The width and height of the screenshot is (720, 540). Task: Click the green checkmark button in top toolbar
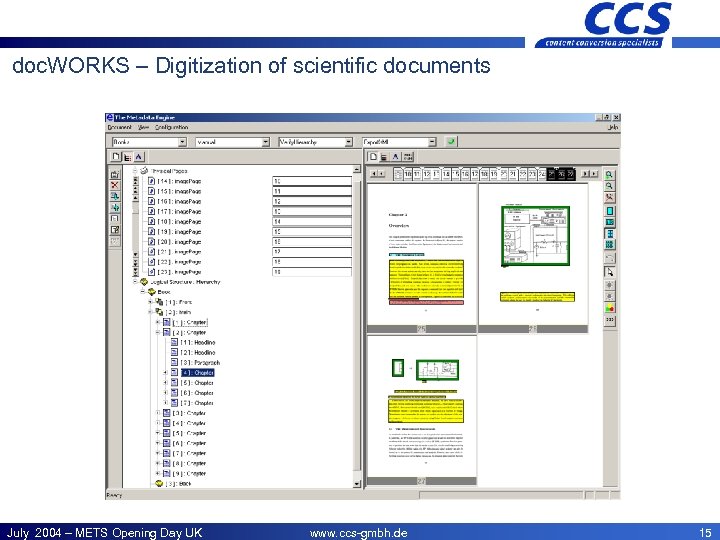451,142
